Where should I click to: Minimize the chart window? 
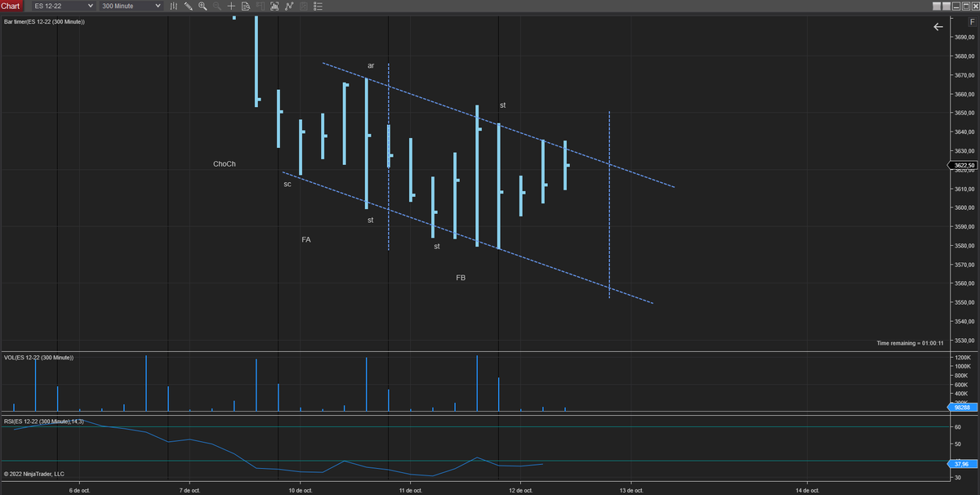point(956,7)
